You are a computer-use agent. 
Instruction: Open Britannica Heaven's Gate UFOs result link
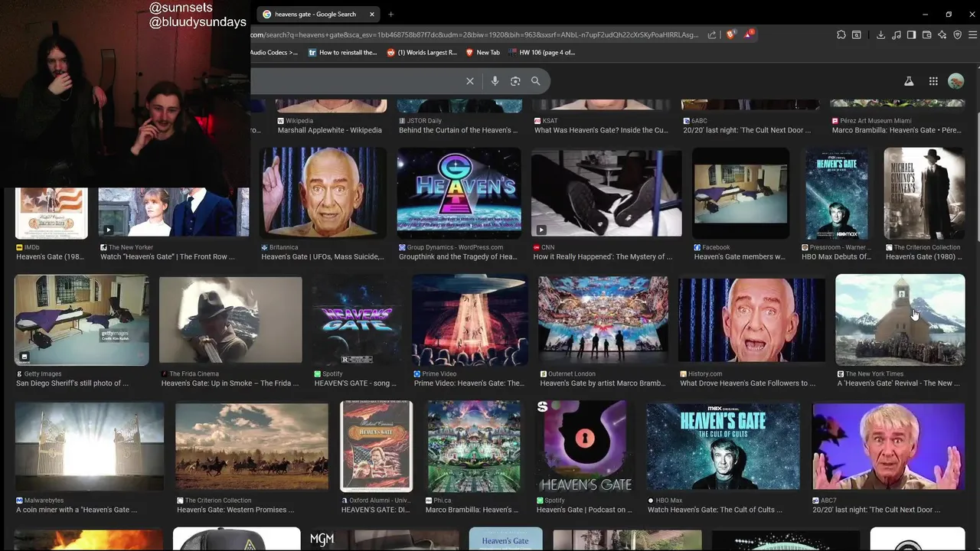click(322, 257)
